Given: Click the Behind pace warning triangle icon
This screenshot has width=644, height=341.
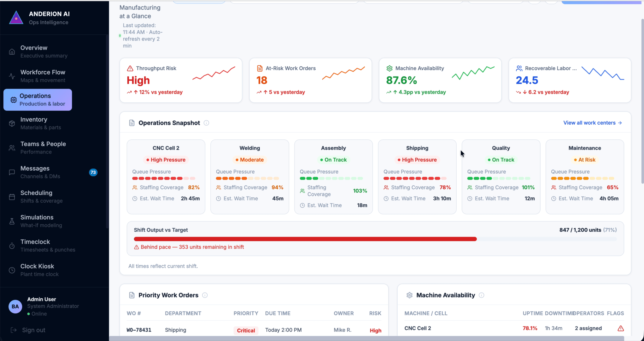Looking at the screenshot, I should tap(137, 247).
